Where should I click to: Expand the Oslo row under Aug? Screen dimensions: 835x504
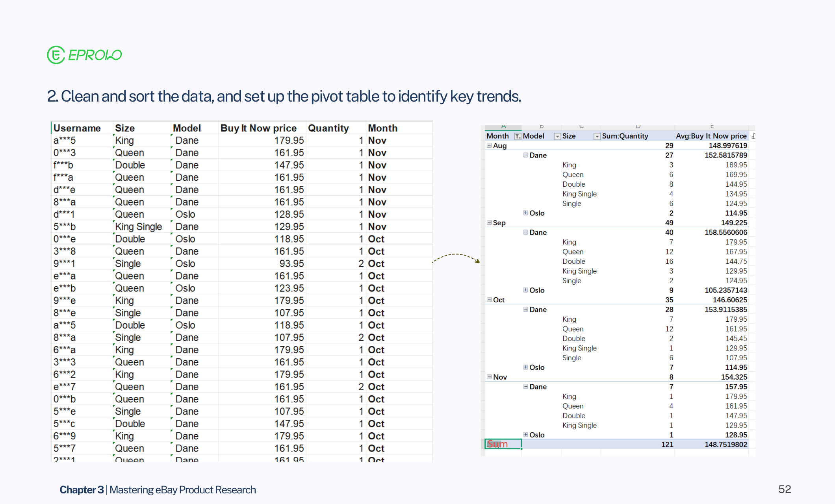(x=525, y=213)
